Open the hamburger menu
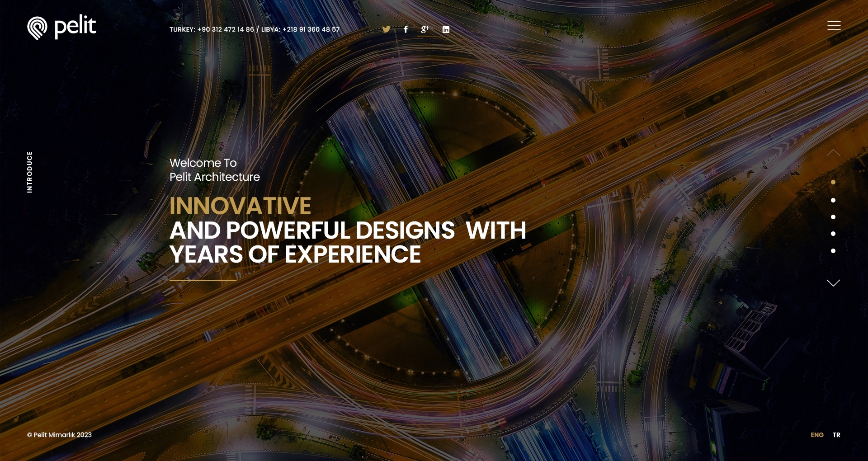Viewport: 868px width, 461px height. [x=834, y=26]
